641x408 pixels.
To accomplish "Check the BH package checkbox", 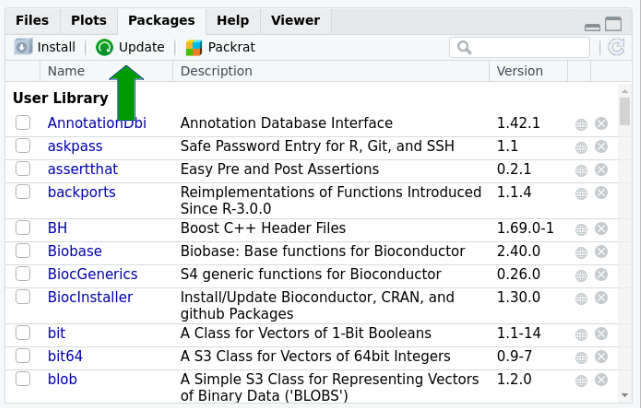I will pos(23,227).
